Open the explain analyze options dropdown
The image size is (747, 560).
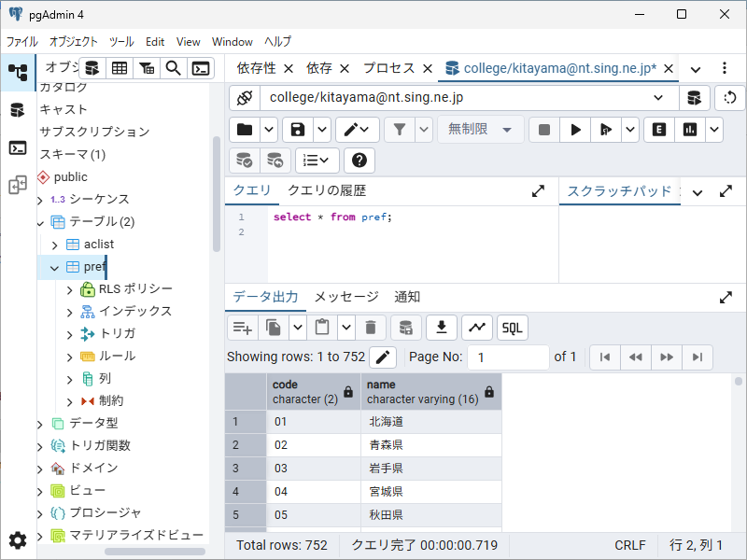(714, 130)
